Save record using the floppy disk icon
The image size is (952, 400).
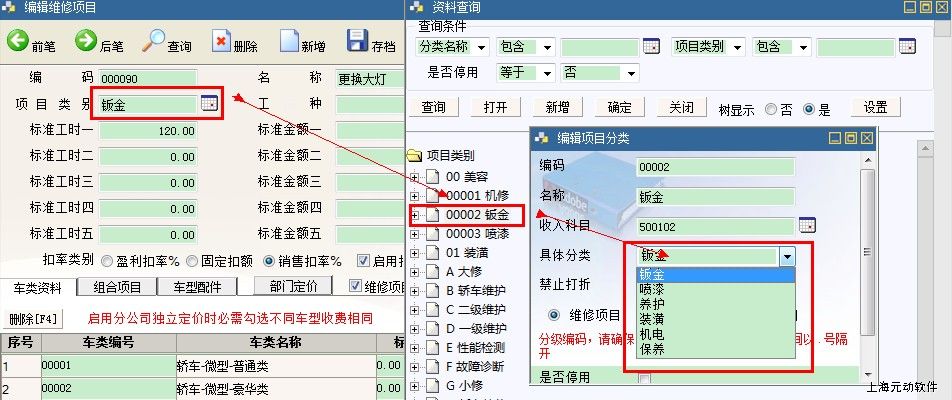tap(357, 42)
